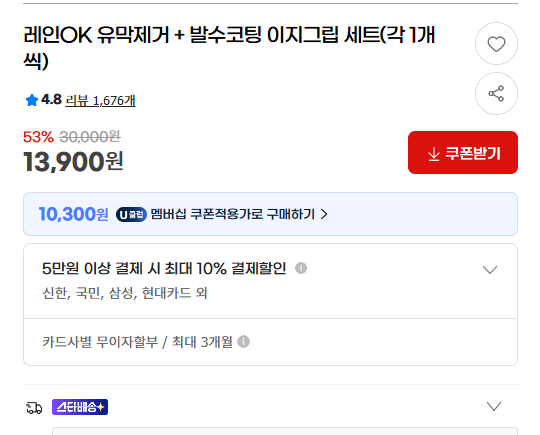Add product to wishlist with heart icon
Viewport: 540px width, 435px height.
[496, 44]
